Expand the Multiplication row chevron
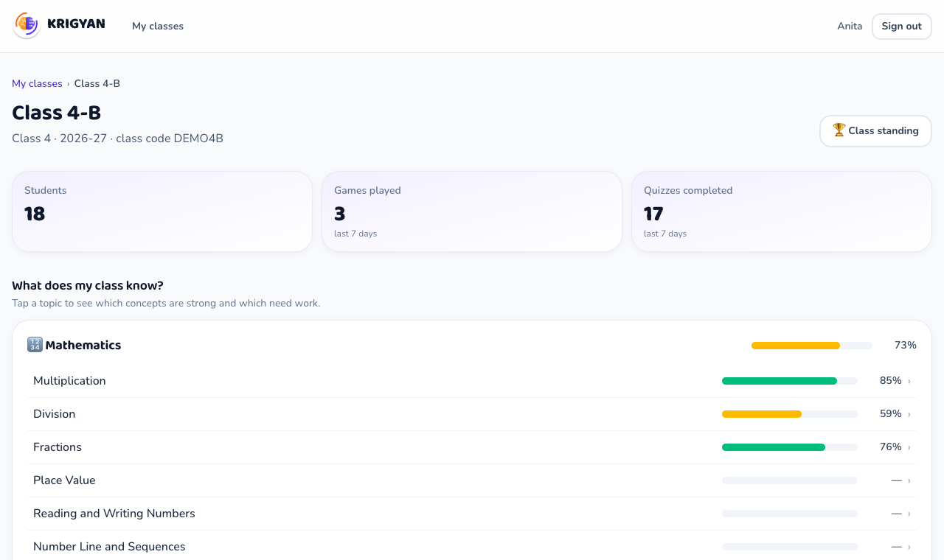Screen dimensions: 944x560 [909, 381]
